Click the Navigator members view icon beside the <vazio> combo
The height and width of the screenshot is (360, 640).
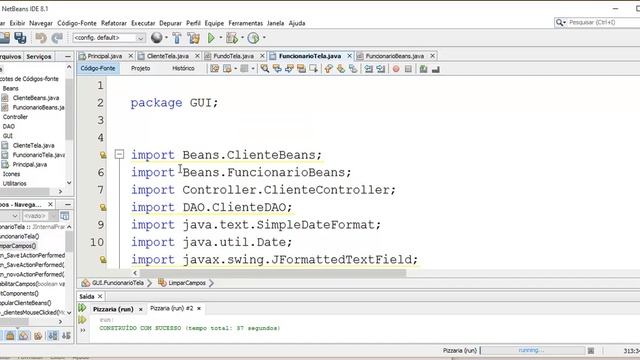tap(64, 216)
